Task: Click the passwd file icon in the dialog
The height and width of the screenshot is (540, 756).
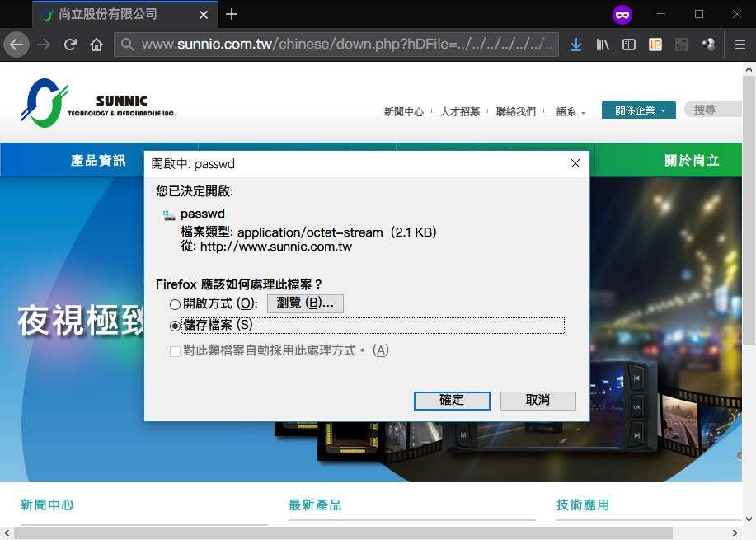Action: pos(169,215)
